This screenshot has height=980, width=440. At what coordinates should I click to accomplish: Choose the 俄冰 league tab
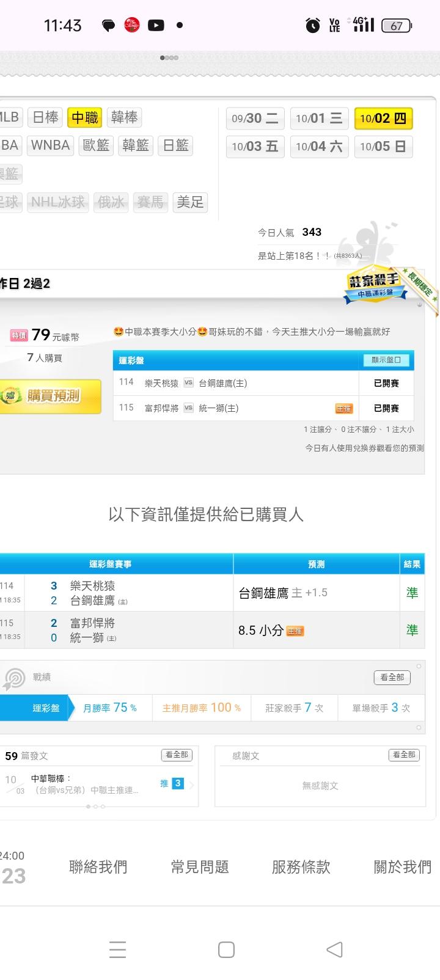[x=111, y=202]
